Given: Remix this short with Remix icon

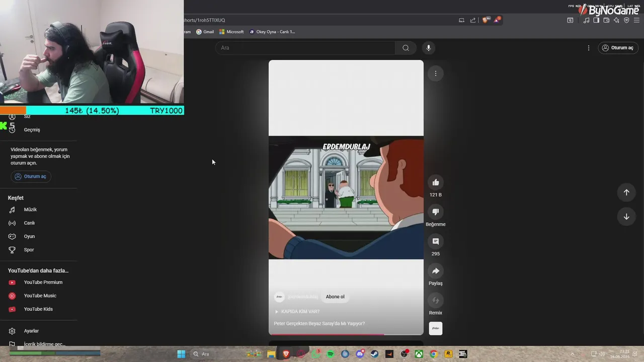Looking at the screenshot, I should pyautogui.click(x=436, y=300).
